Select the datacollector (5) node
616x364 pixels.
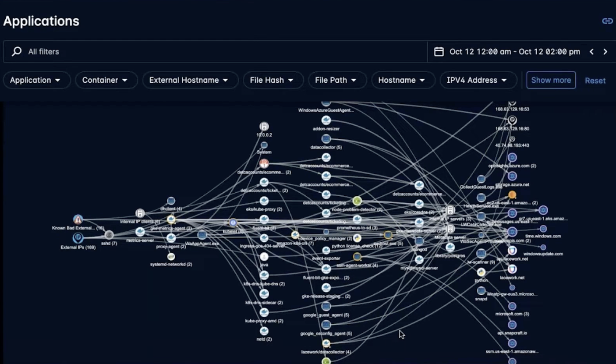click(x=326, y=139)
